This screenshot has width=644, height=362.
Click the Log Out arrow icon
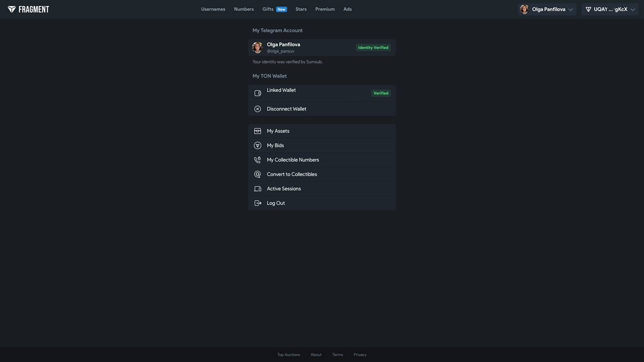point(258,203)
